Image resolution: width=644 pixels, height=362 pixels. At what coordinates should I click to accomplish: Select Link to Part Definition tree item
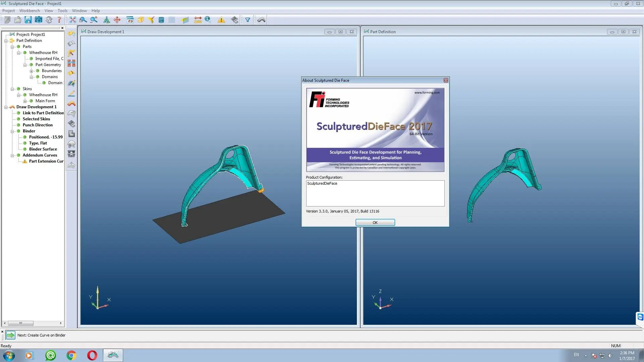click(x=43, y=113)
